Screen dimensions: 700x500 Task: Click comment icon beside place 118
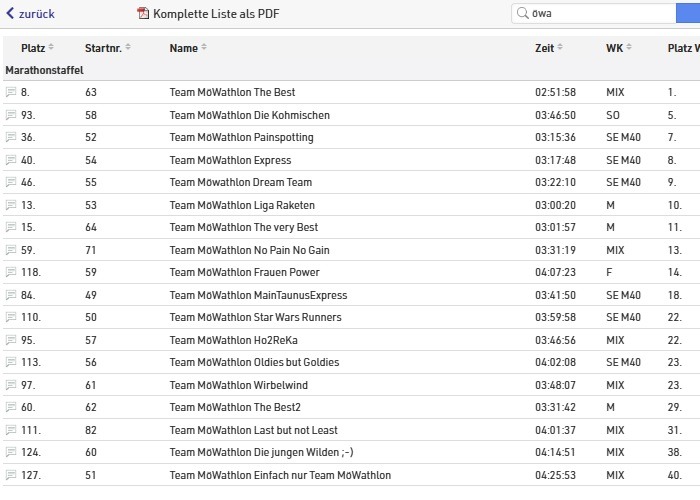11,272
